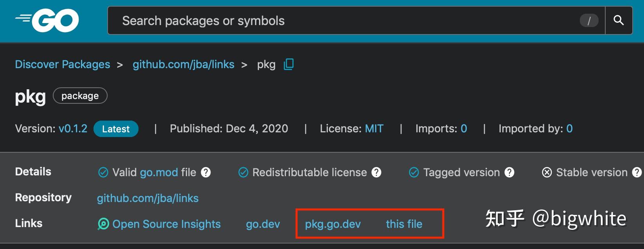View the MIT license link
Viewport: 644px width, 249px height.
pos(374,128)
